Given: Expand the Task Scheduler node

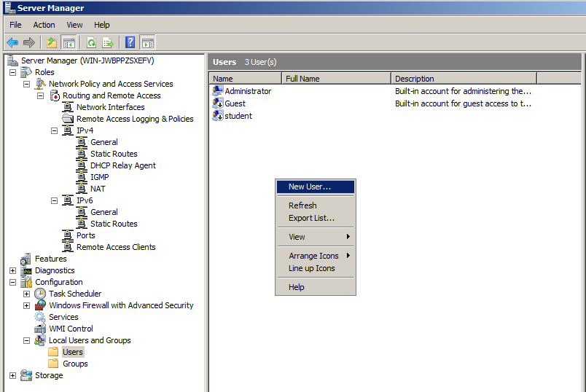Looking at the screenshot, I should tap(26, 294).
